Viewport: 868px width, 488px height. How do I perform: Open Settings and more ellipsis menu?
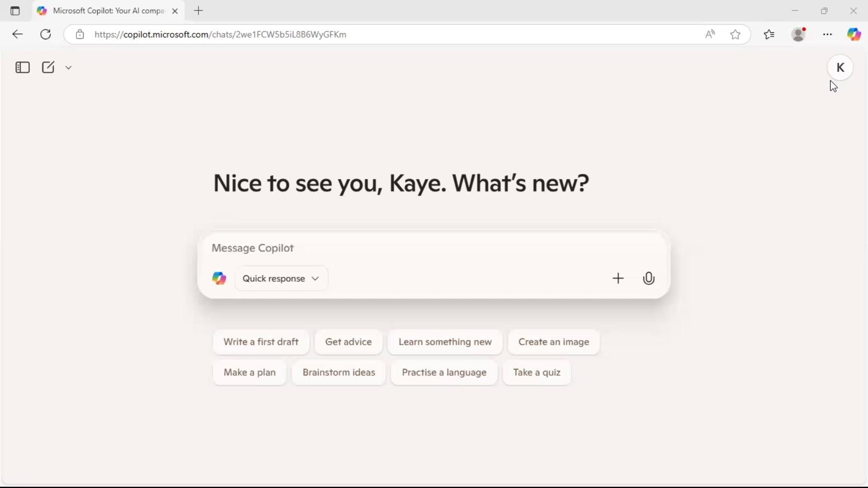point(827,34)
